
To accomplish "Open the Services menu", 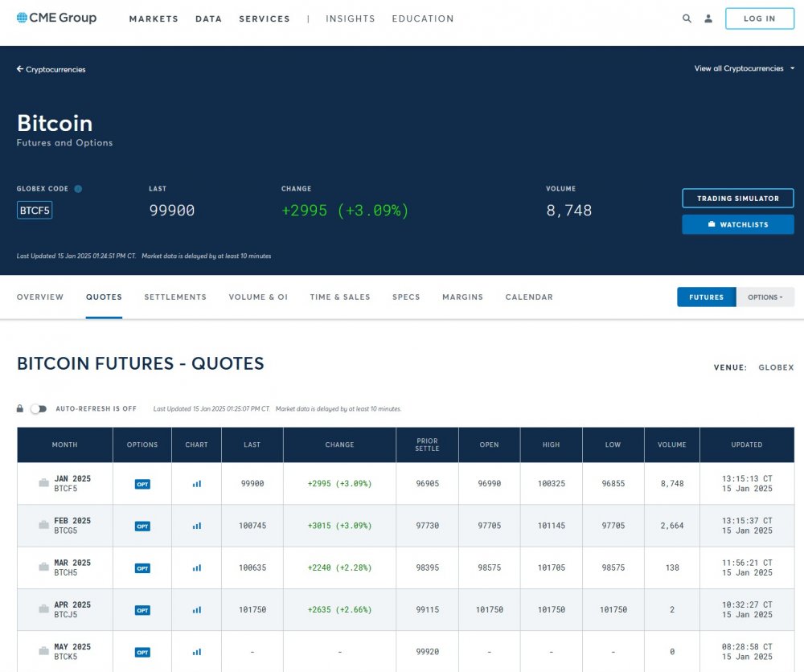I will (x=265, y=19).
